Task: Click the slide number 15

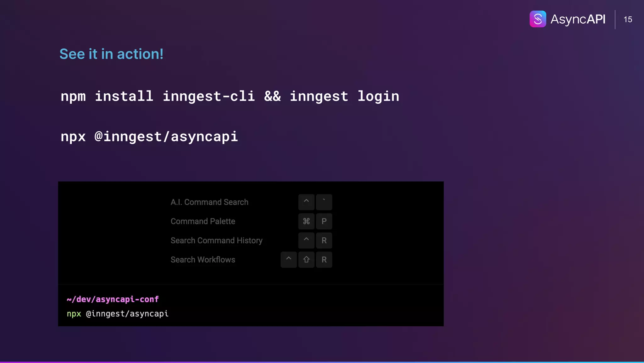Action: pos(628,19)
